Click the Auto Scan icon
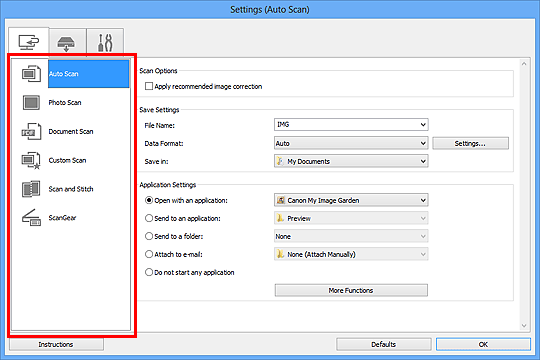Image resolution: width=540 pixels, height=360 pixels. [31, 74]
